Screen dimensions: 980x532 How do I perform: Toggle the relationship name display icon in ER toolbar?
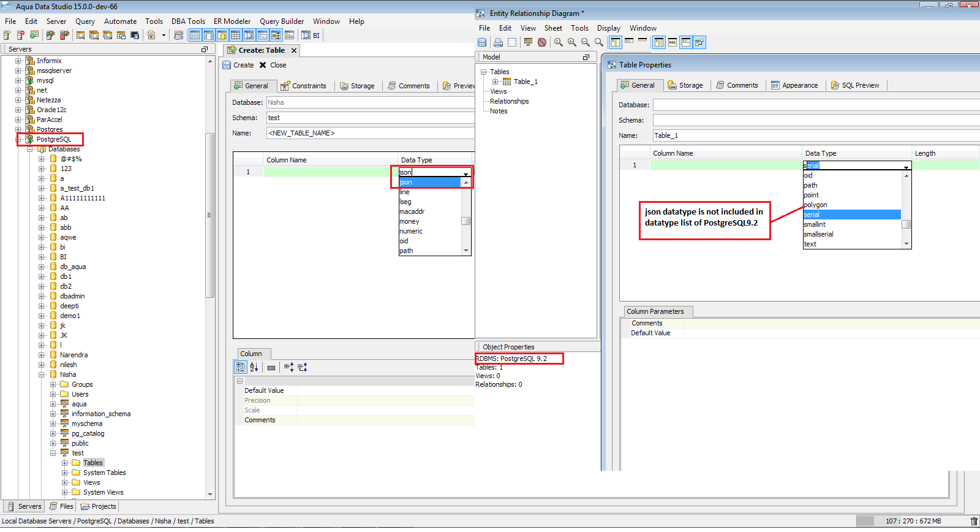(x=699, y=42)
